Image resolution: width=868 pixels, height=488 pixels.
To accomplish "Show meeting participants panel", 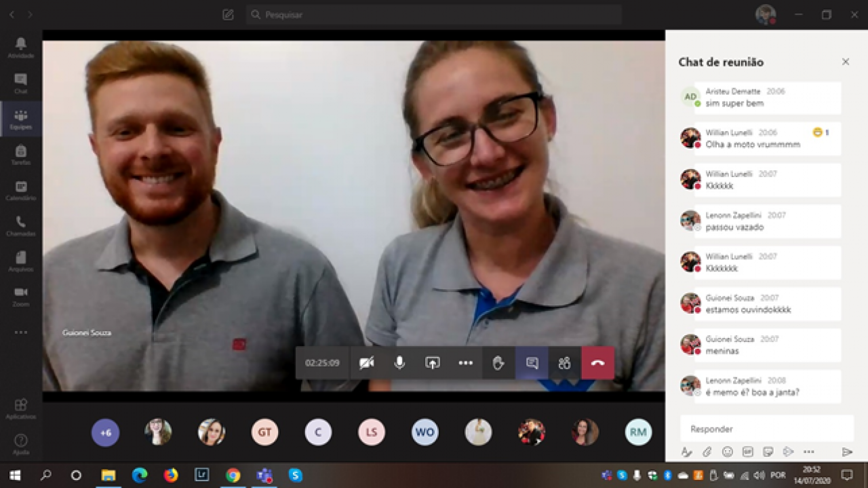I will click(564, 363).
